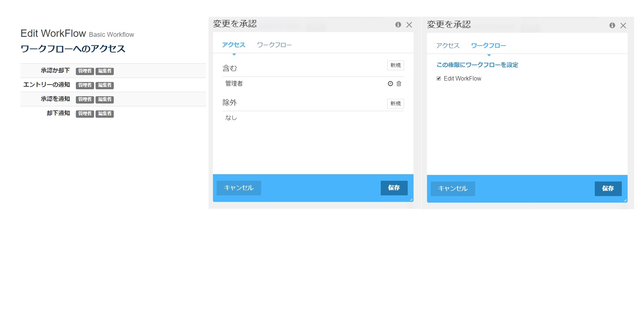This screenshot has width=644, height=328.
Task: Click 新規 button next to 除外
Action: [x=396, y=104]
